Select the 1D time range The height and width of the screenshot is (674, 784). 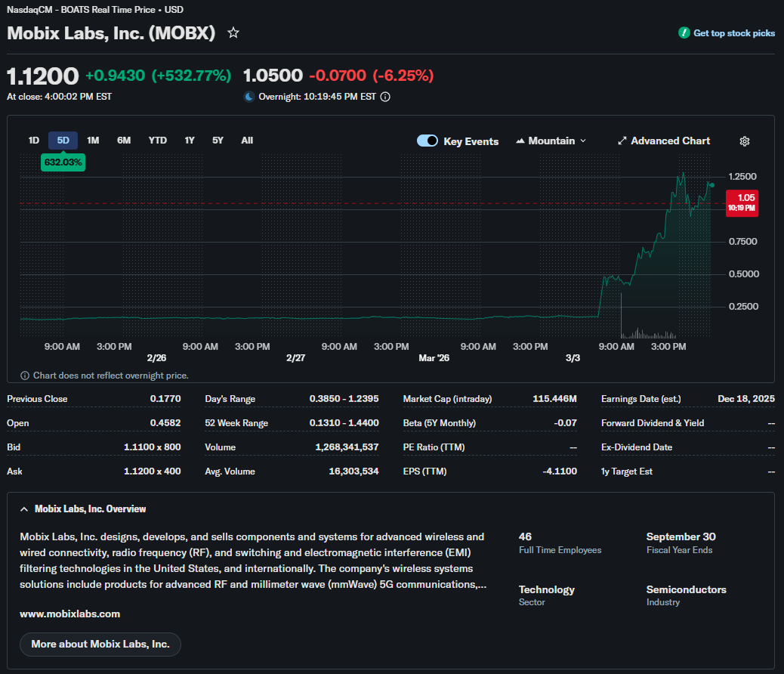click(33, 141)
